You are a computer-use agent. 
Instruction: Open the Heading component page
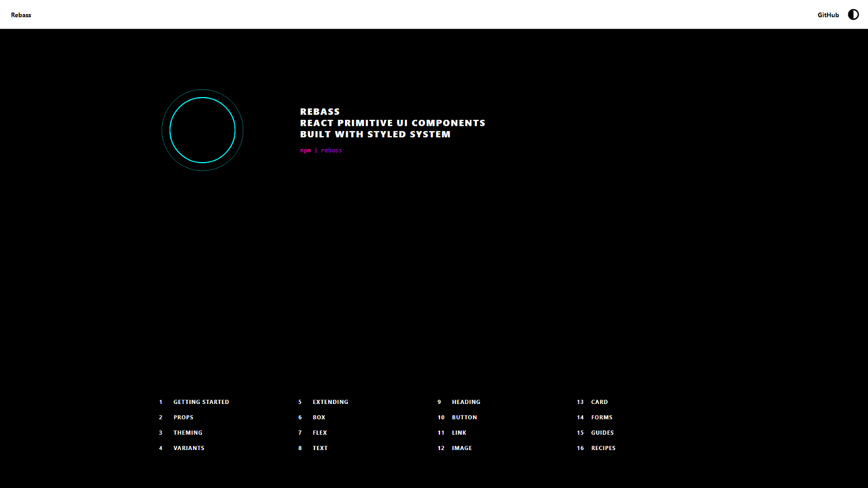(x=466, y=402)
